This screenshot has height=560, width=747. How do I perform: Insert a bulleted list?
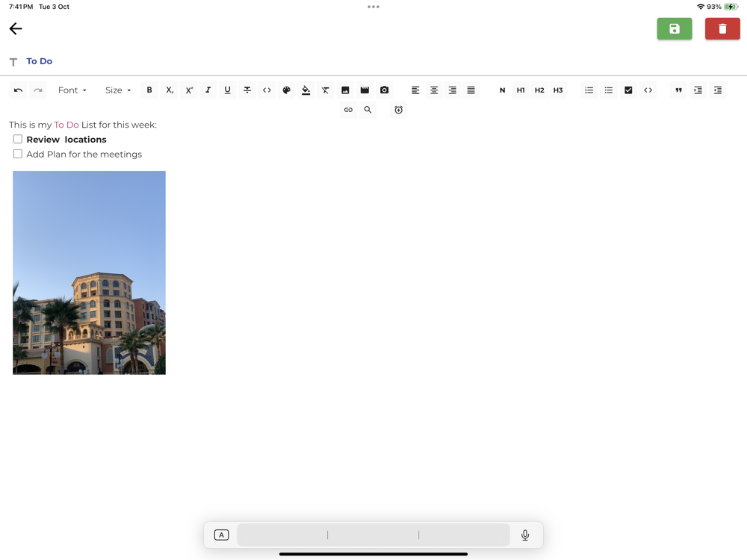(x=609, y=90)
